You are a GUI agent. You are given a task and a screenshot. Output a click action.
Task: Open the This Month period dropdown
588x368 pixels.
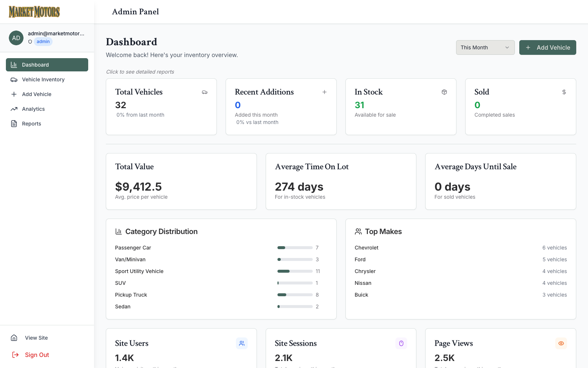pos(485,47)
